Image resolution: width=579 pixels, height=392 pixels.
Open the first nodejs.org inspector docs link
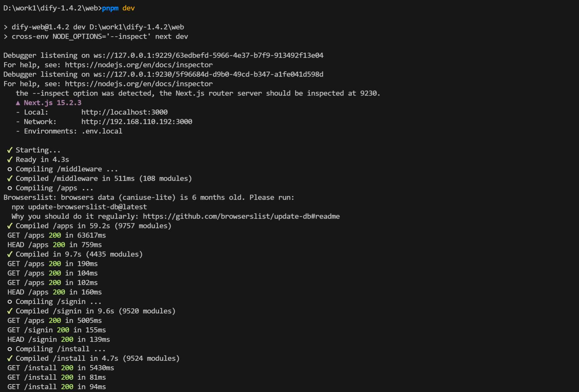click(x=139, y=65)
